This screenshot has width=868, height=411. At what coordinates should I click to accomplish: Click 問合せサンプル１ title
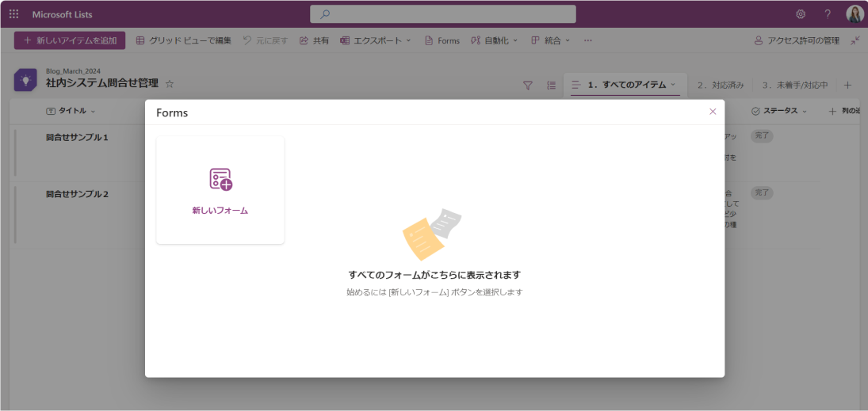[x=77, y=137]
